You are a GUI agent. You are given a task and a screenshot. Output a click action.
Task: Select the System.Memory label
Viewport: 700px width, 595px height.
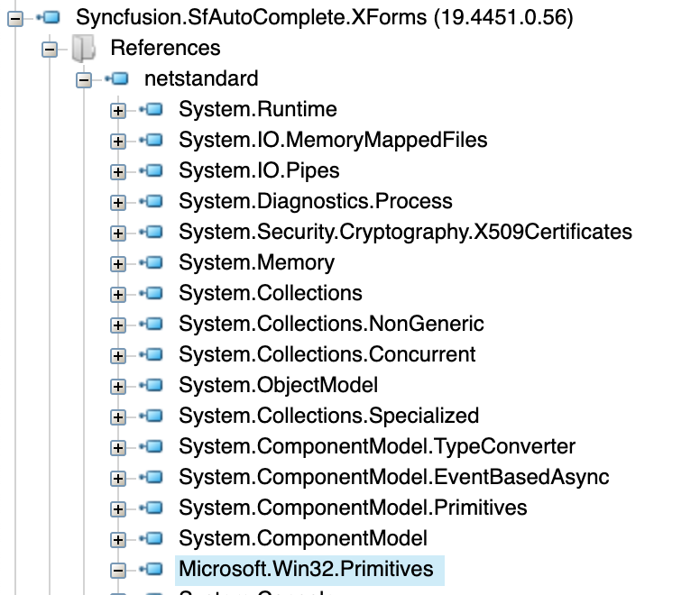(257, 262)
